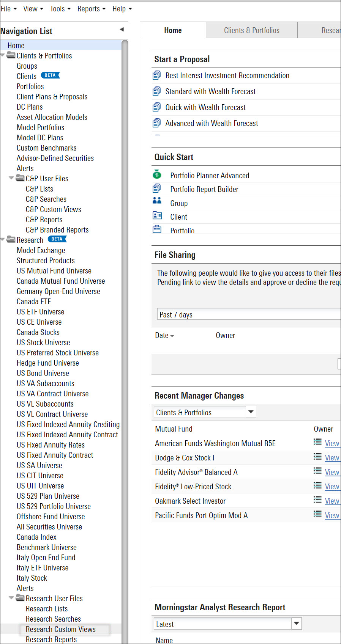Collapse the C&P User Files tree node
341x644 pixels.
(11, 177)
